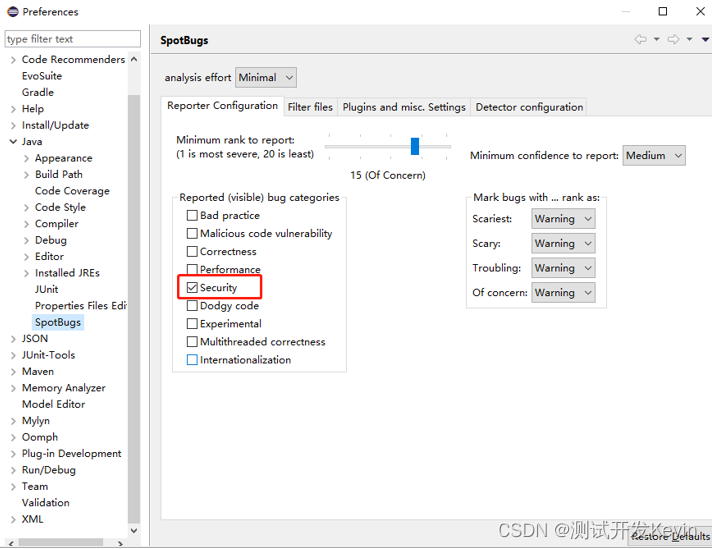Check the Internationalization category

[192, 360]
